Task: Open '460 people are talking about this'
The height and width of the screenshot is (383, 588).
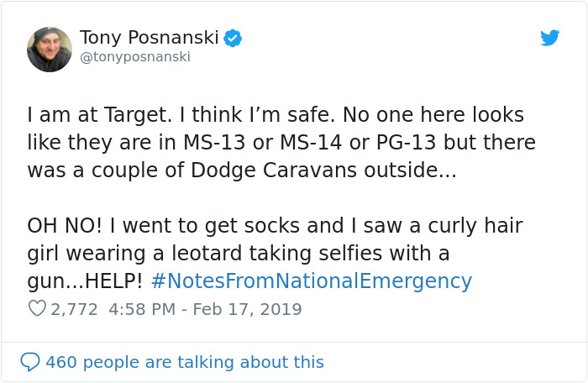Action: (x=184, y=362)
